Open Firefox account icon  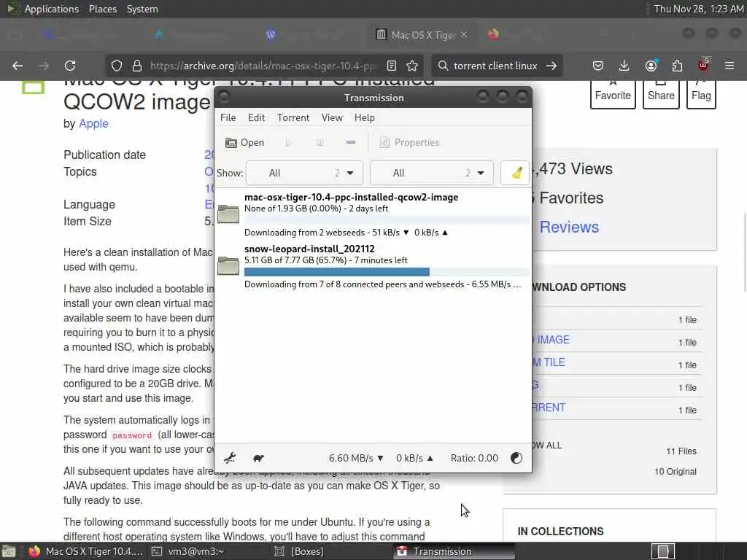(x=651, y=66)
